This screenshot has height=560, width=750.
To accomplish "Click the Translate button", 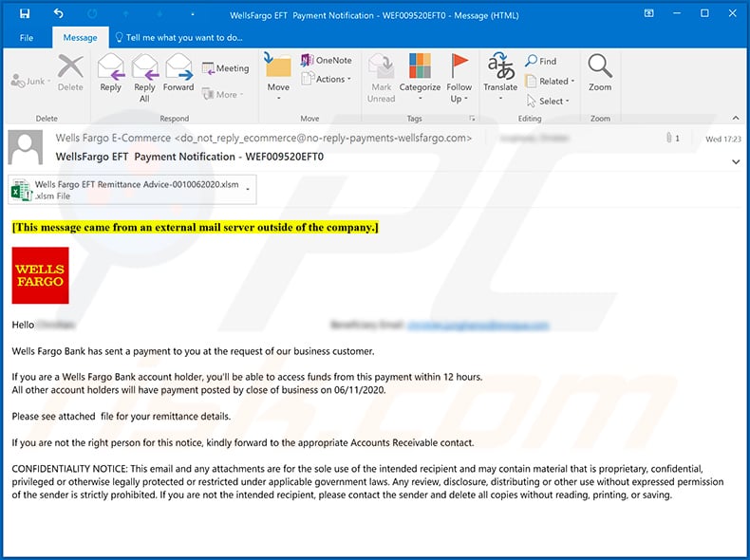I will (x=500, y=77).
